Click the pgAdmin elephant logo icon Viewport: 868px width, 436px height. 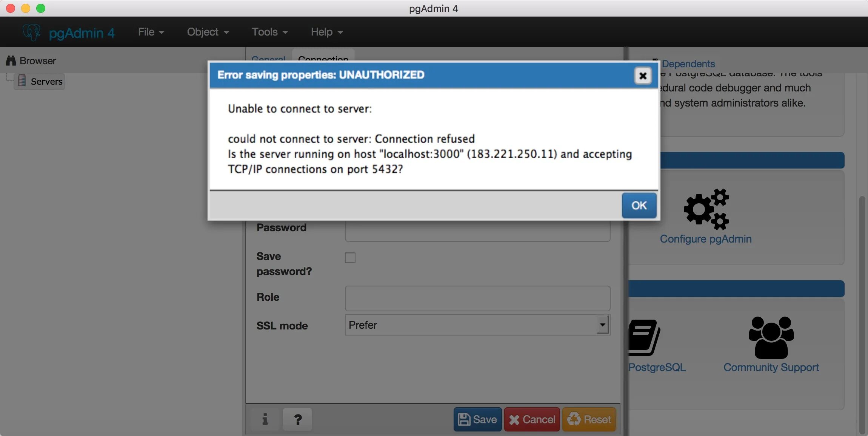[31, 32]
